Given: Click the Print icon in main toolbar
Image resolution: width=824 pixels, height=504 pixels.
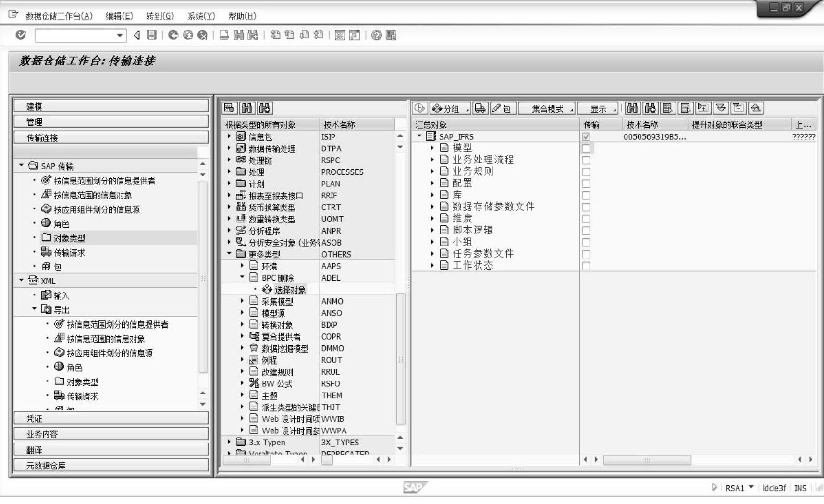Looking at the screenshot, I should [x=224, y=35].
